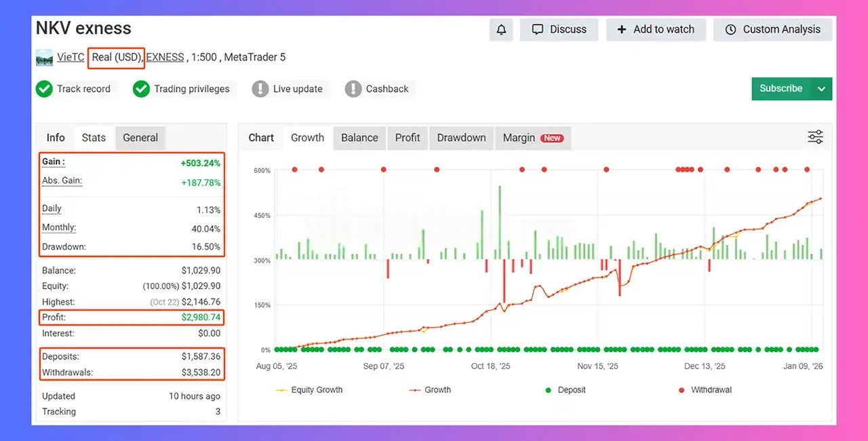Open the Margin tab
Image resolution: width=868 pixels, height=441 pixels.
533,138
